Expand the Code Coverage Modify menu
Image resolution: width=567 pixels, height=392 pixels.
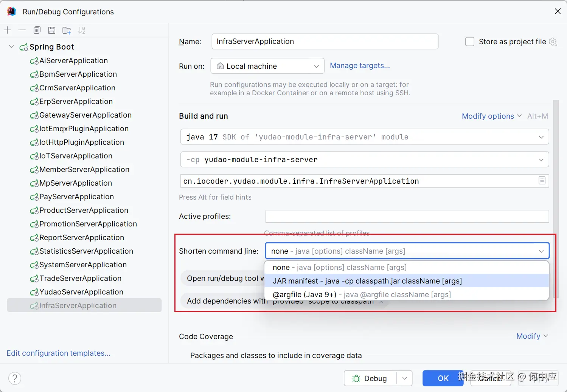pyautogui.click(x=532, y=336)
